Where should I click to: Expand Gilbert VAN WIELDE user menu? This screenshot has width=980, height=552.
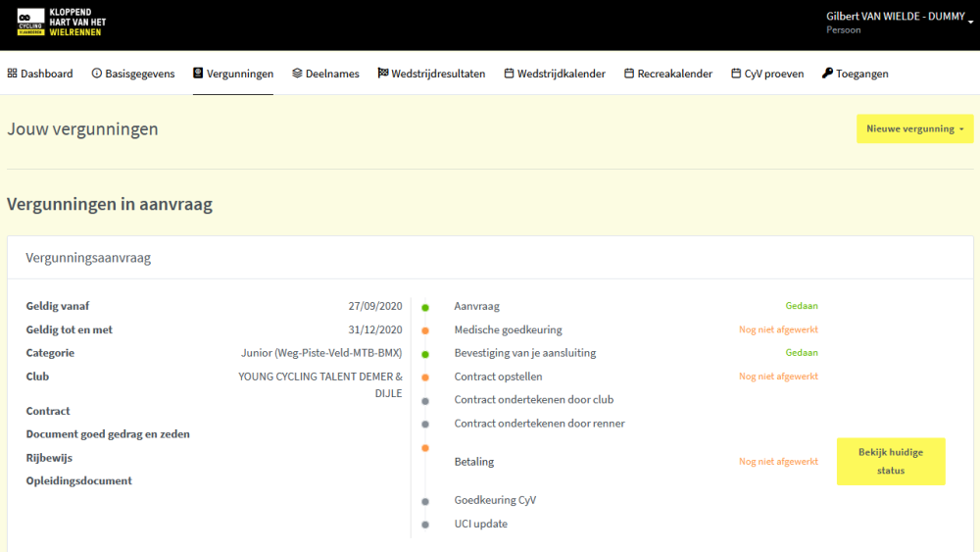[900, 22]
